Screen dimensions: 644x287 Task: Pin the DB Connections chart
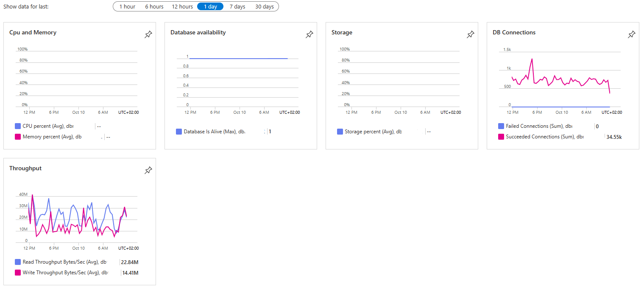631,35
